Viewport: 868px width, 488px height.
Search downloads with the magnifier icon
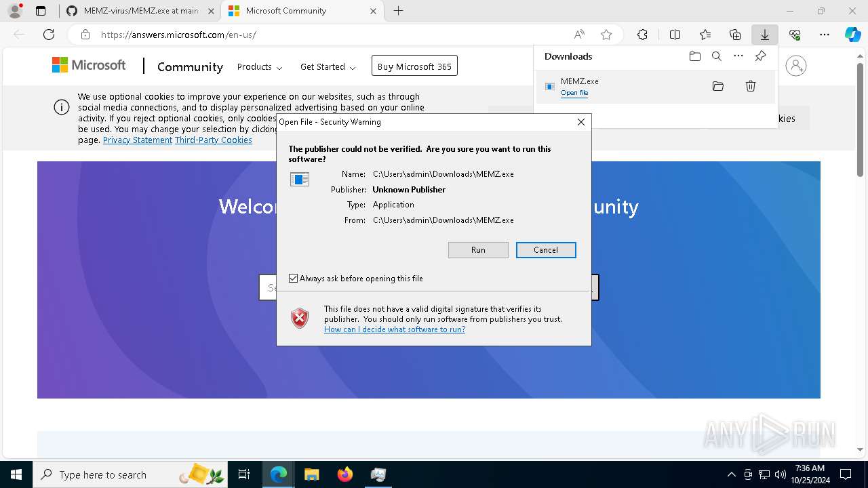point(717,56)
